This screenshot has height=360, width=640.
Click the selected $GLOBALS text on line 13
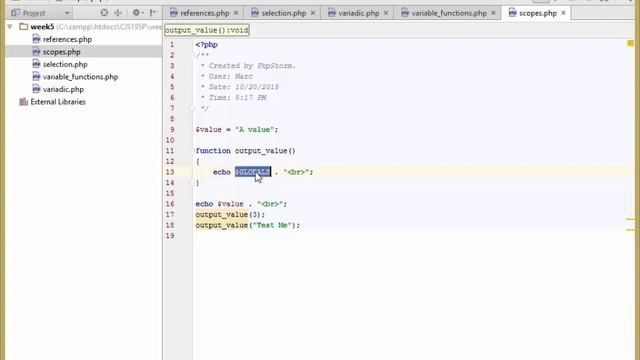click(x=252, y=172)
